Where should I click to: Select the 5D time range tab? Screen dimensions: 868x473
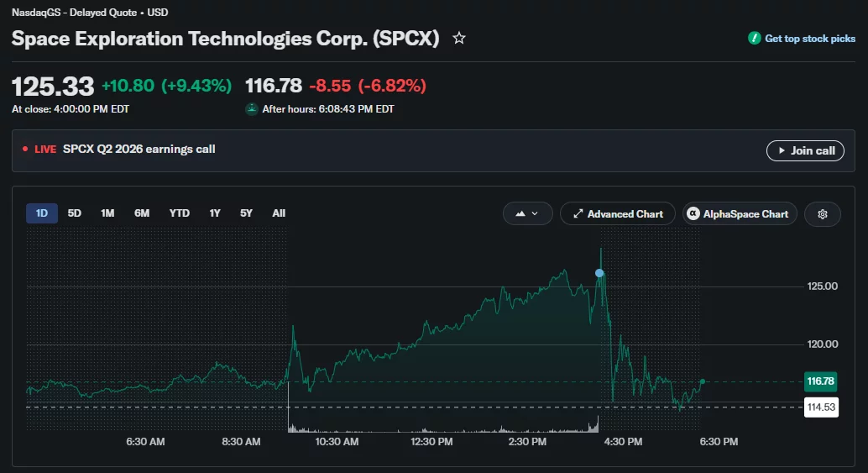[74, 213]
